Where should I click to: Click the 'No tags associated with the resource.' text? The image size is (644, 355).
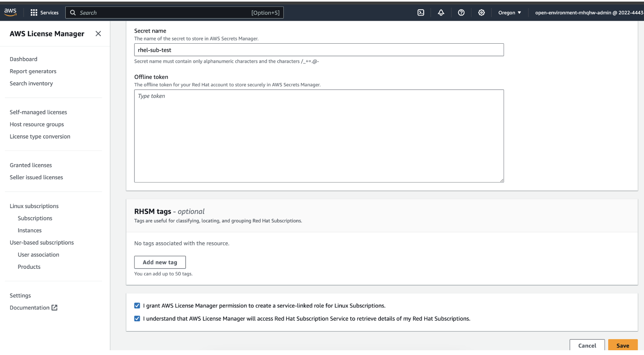tap(182, 243)
